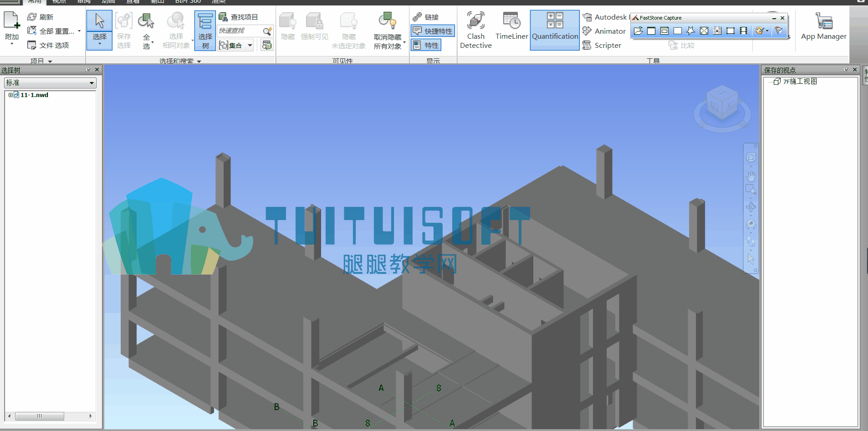868x431 pixels.
Task: Click the ViewCube in the 3D view
Action: (722, 104)
